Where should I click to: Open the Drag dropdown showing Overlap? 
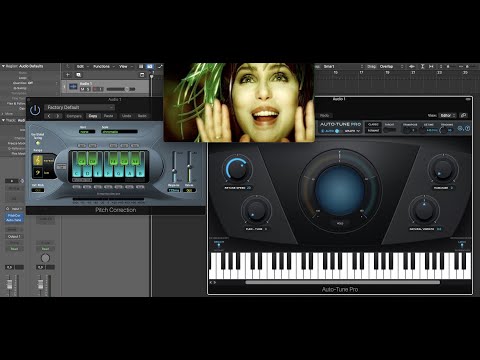point(391,67)
